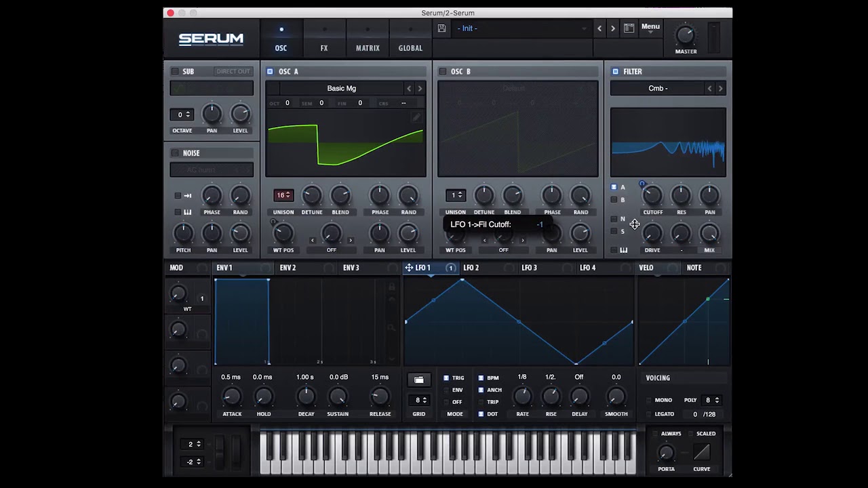The height and width of the screenshot is (488, 868).
Task: Toggle filter routing for oscillator A
Action: [x=614, y=187]
